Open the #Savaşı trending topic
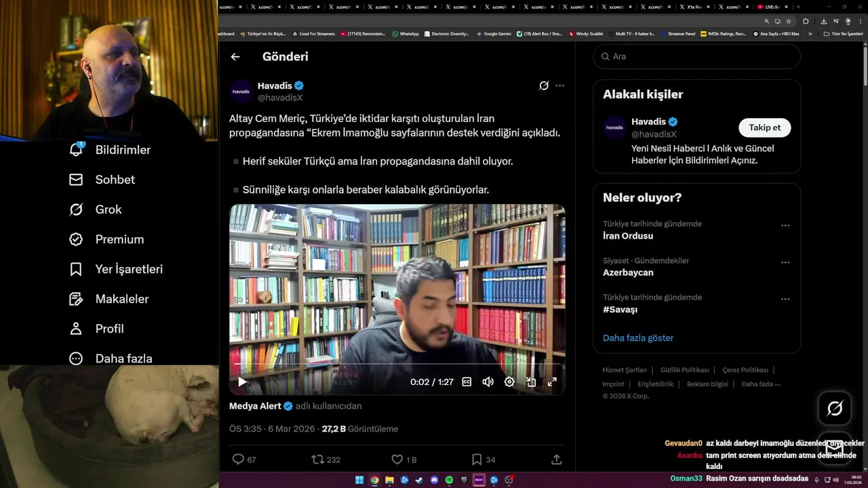The image size is (868, 488). 620,309
